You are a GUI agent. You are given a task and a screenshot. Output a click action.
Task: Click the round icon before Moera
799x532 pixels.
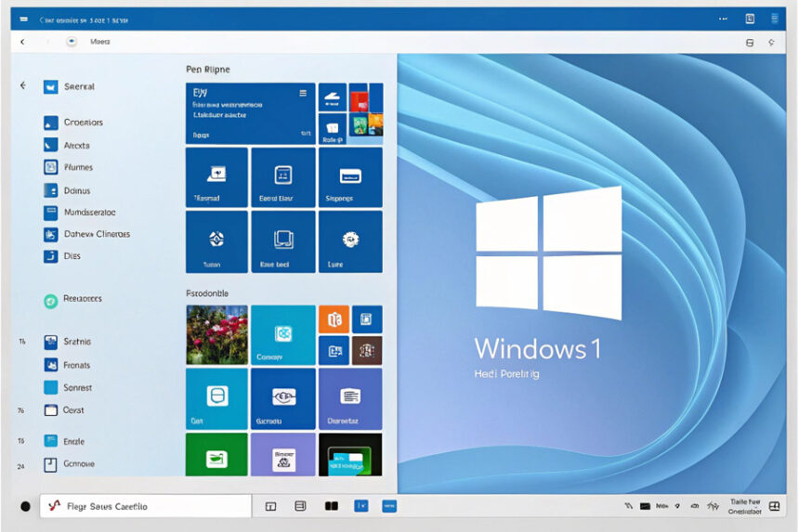[72, 41]
